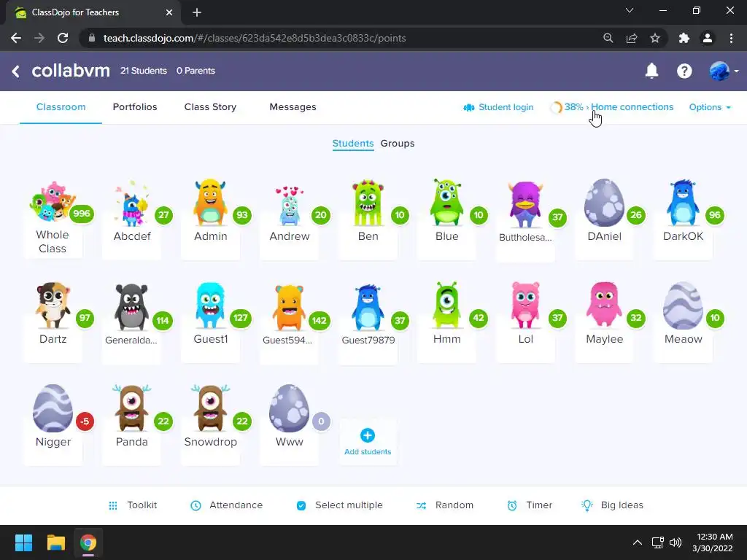Open the Student login link

click(498, 107)
